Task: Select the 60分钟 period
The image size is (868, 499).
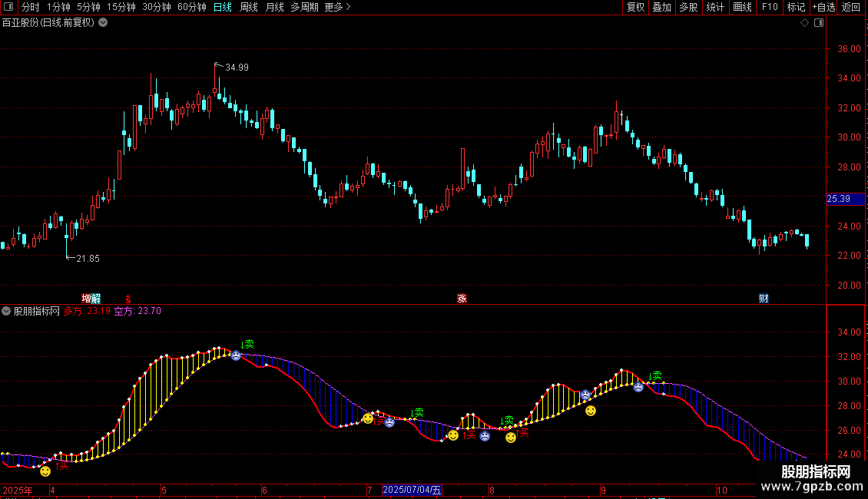Action: click(191, 7)
